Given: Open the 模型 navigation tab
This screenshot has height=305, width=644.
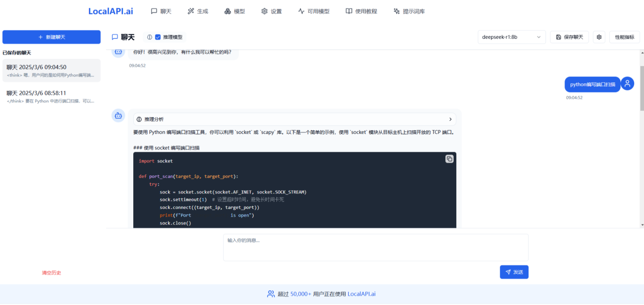Looking at the screenshot, I should click(x=235, y=11).
